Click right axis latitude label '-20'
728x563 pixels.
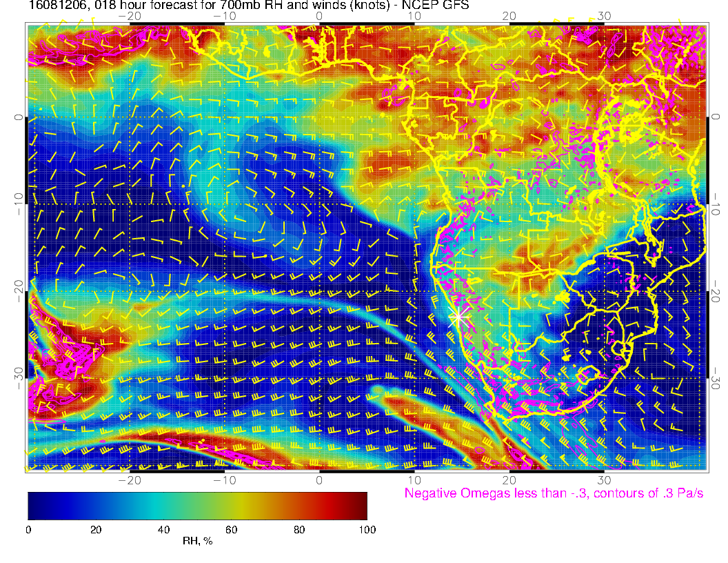pyautogui.click(x=716, y=290)
